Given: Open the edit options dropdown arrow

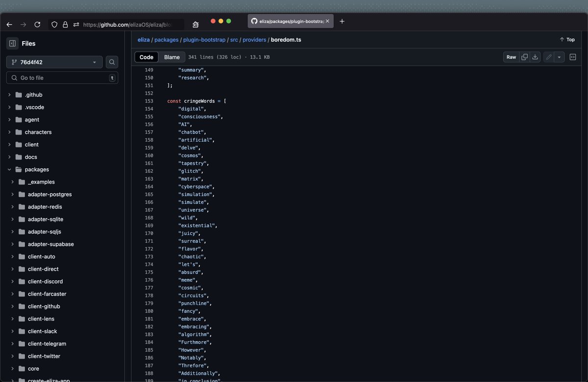Looking at the screenshot, I should [x=560, y=57].
